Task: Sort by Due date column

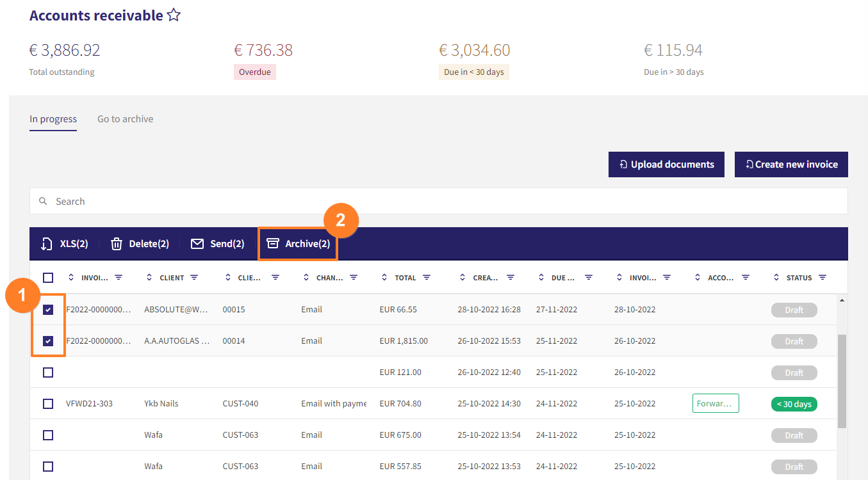Action: pyautogui.click(x=541, y=278)
